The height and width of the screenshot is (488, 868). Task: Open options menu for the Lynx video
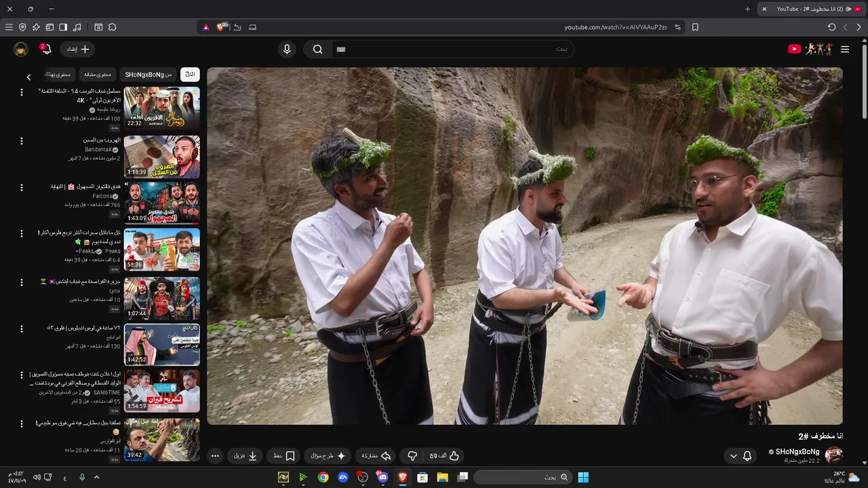(22, 281)
